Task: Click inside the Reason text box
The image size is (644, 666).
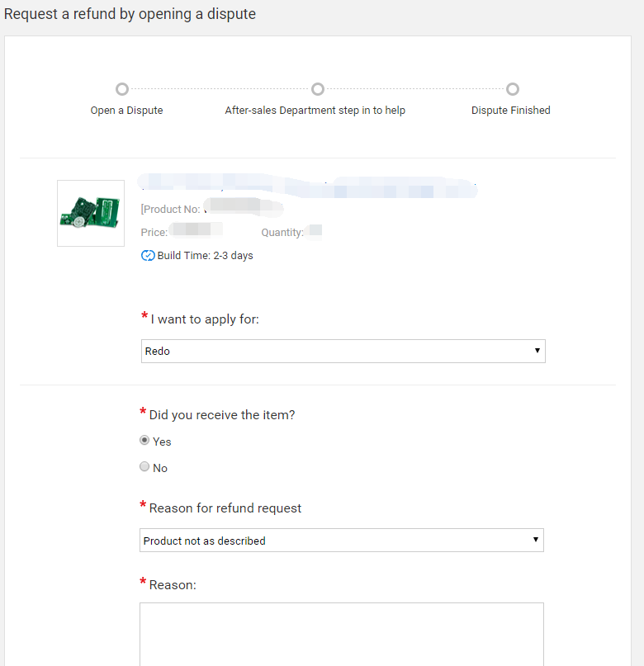Action: pyautogui.click(x=342, y=635)
